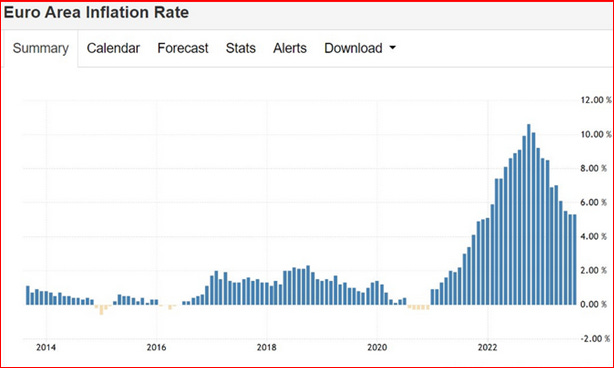
Task: Click the 10.00 % y-axis label
Action: coord(596,134)
